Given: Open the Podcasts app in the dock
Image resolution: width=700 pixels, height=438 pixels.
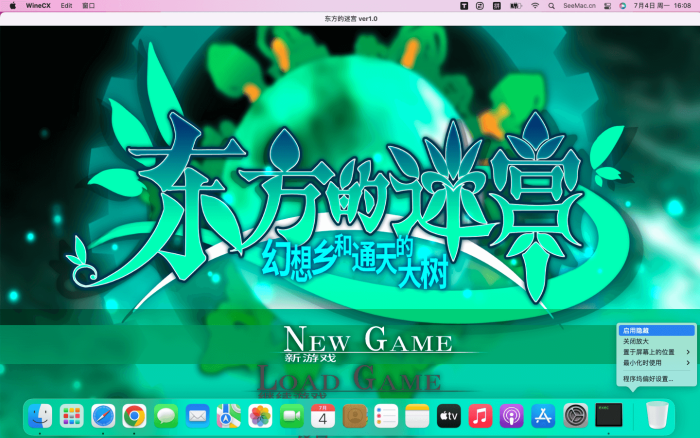Looking at the screenshot, I should click(x=511, y=415).
